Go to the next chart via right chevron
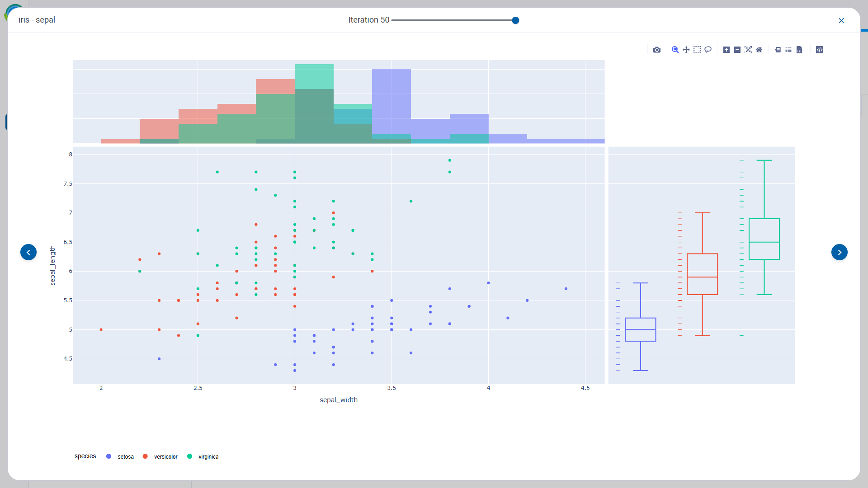Screen dimensions: 868x488 [840, 252]
